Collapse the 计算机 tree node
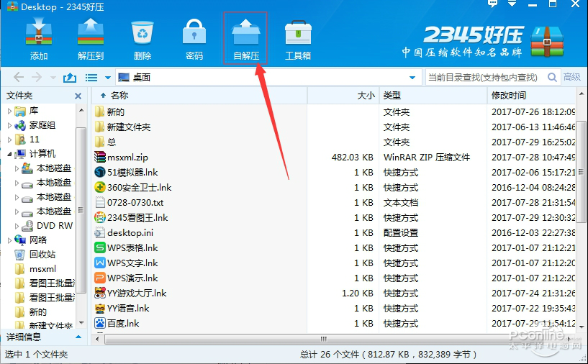 tap(10, 154)
